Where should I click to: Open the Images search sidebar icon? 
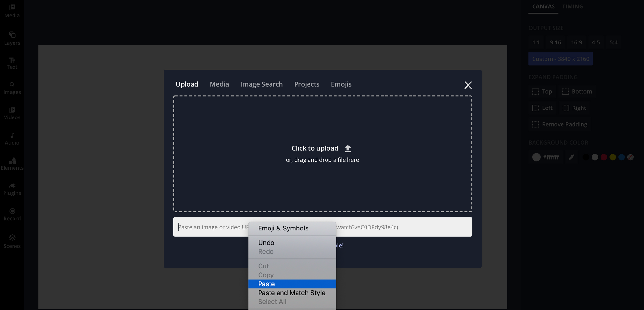(x=12, y=88)
